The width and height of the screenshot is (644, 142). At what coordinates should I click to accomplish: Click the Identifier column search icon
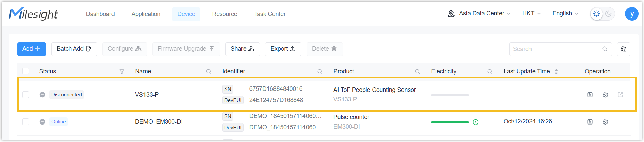tap(320, 72)
